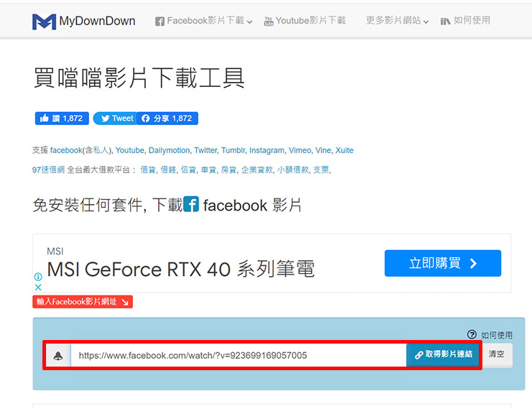The image size is (532, 409).
Task: Open the Youtube影片下載 menu item
Action: [305, 21]
